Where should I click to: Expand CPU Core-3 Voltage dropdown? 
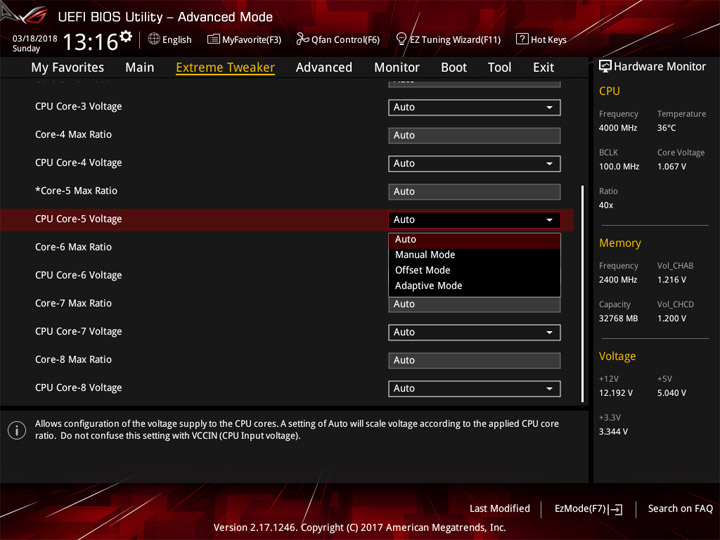click(474, 107)
